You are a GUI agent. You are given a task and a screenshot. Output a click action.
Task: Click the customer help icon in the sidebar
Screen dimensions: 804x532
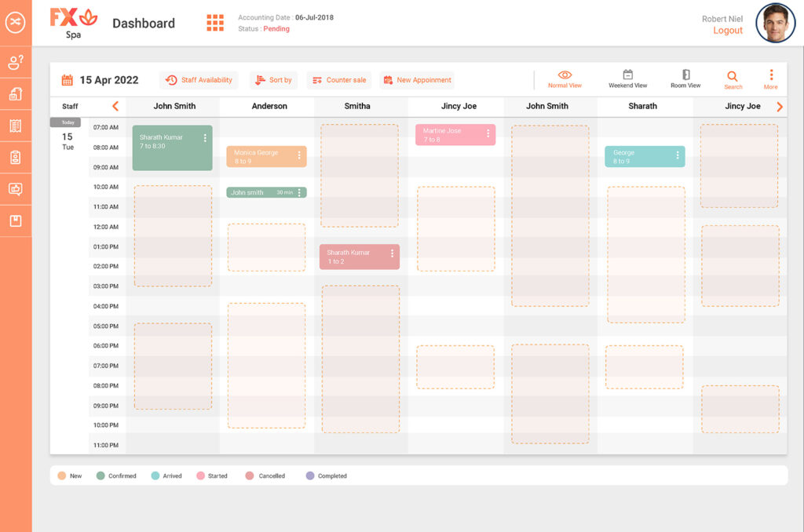(16, 63)
